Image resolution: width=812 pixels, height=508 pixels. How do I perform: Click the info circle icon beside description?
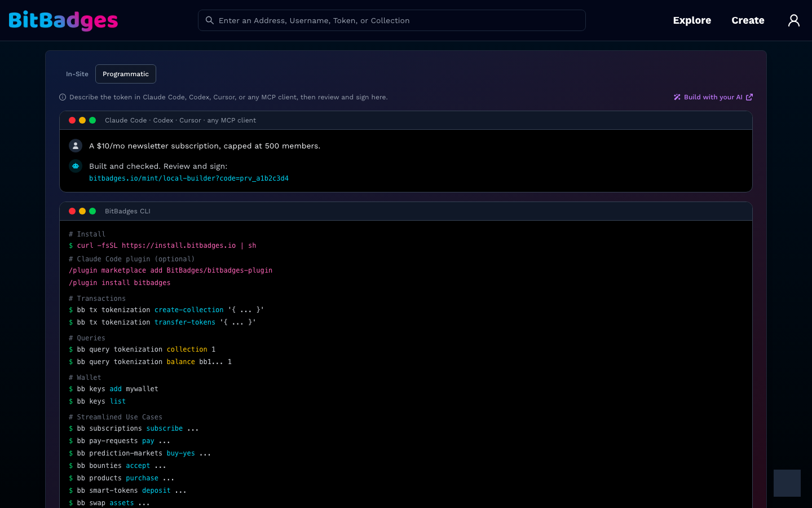63,97
